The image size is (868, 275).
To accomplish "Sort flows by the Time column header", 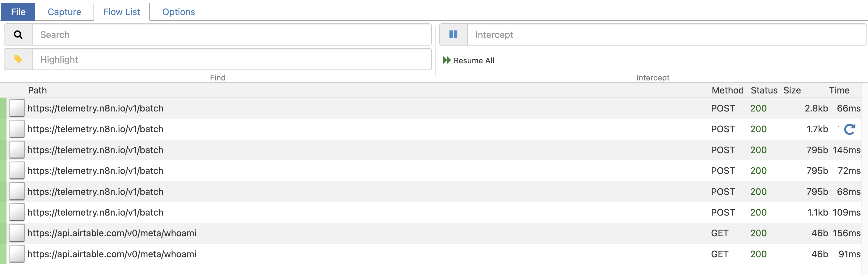I will 839,90.
